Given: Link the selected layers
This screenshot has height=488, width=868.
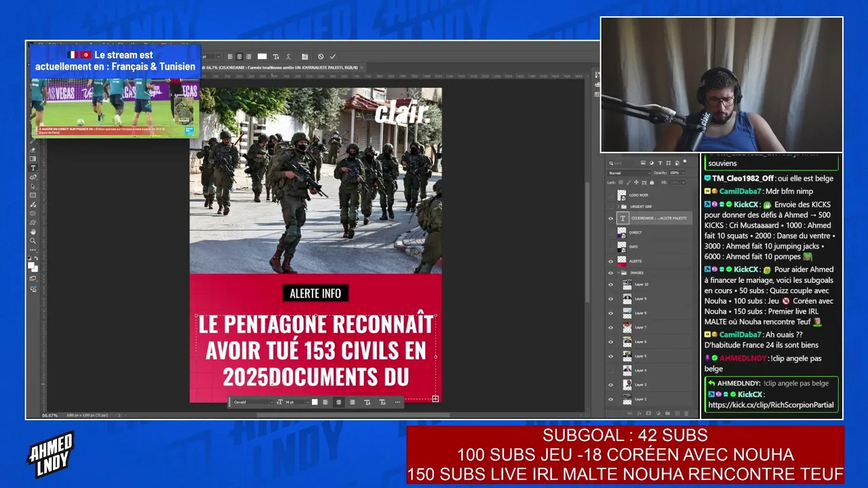Looking at the screenshot, I should click(x=629, y=413).
